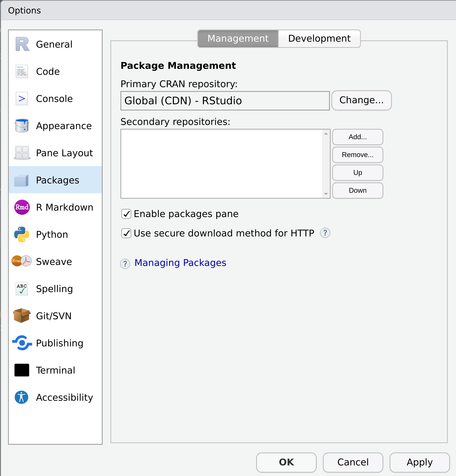Toggle Use secure download method checkbox

click(126, 233)
